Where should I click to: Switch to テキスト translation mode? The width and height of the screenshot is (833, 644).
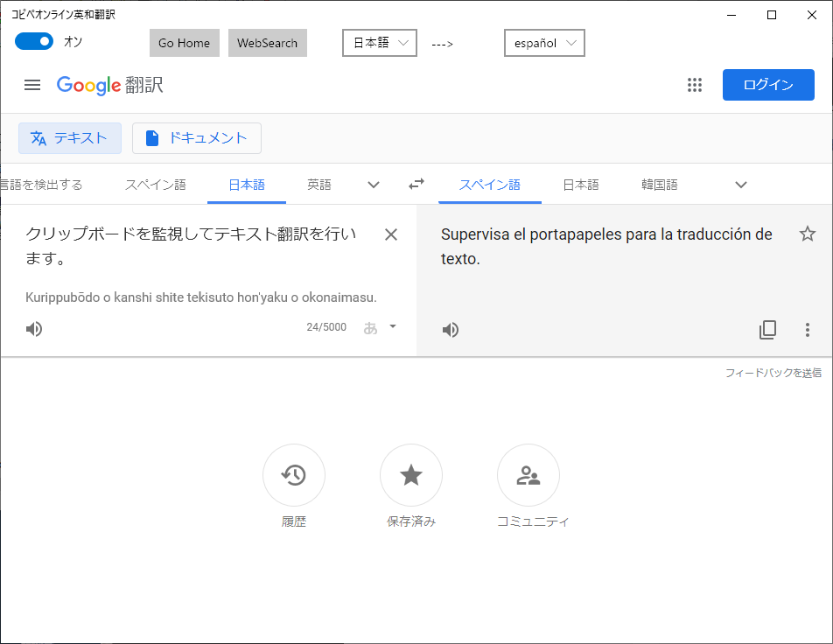pos(70,138)
